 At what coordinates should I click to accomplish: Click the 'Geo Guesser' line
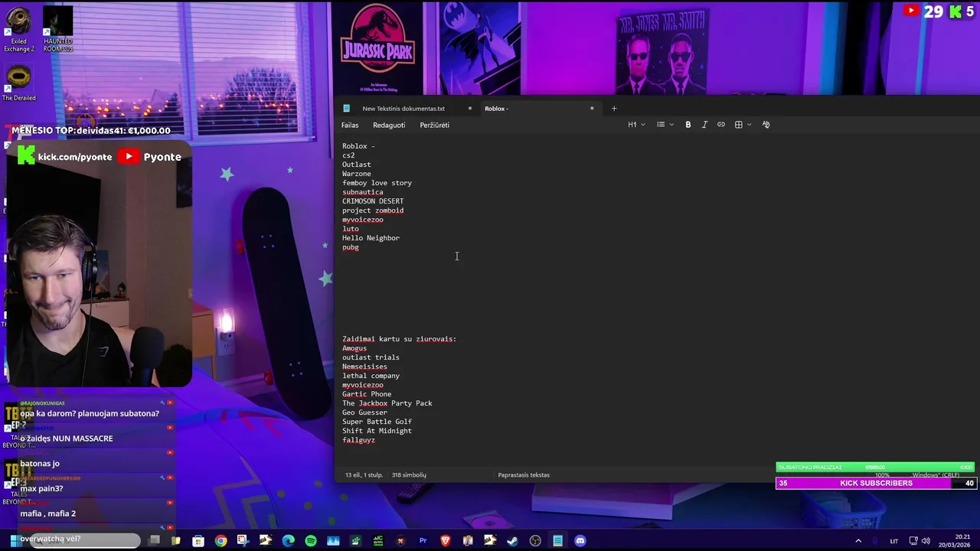(364, 412)
